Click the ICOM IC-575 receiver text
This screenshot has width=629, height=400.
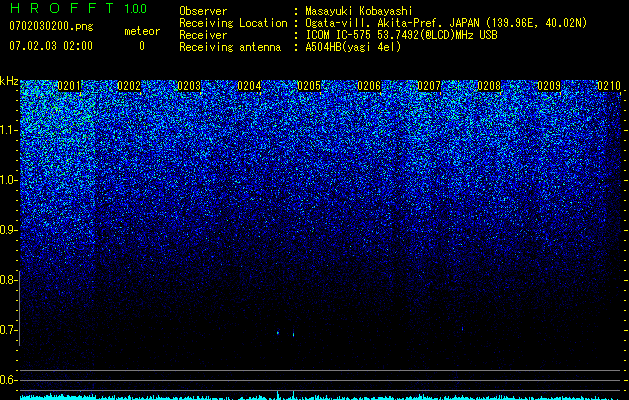point(401,35)
